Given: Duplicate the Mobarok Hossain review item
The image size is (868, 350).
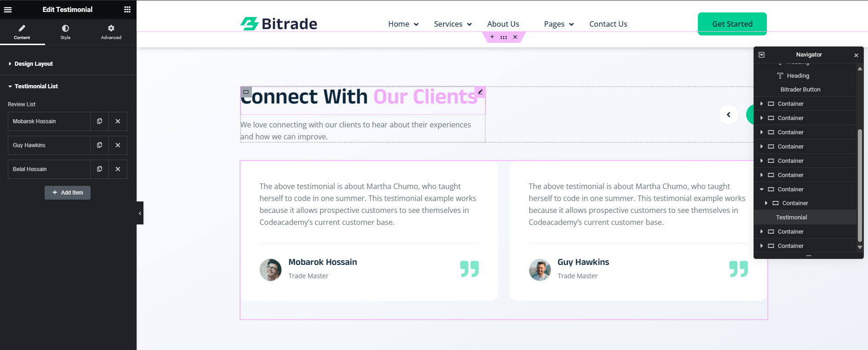Looking at the screenshot, I should [x=99, y=121].
